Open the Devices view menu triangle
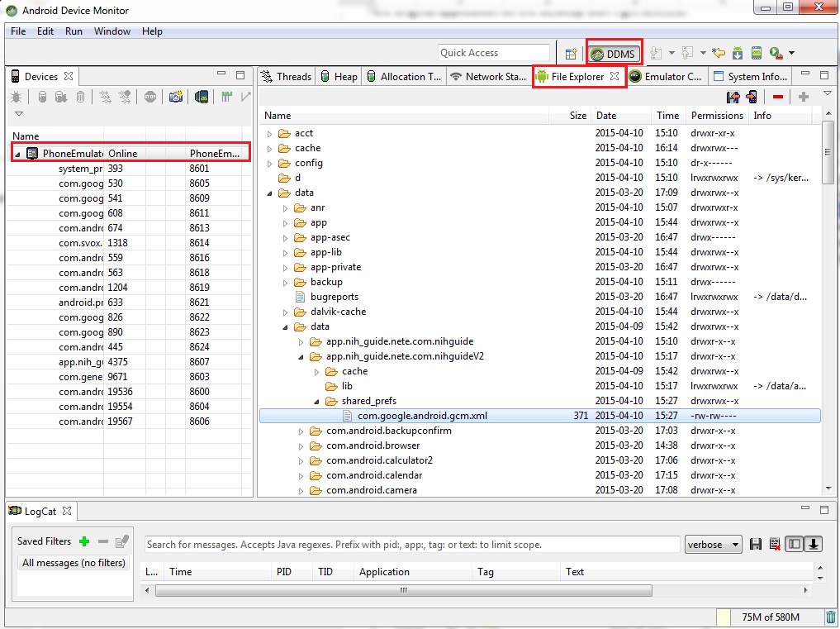Image resolution: width=840 pixels, height=629 pixels. (x=19, y=114)
